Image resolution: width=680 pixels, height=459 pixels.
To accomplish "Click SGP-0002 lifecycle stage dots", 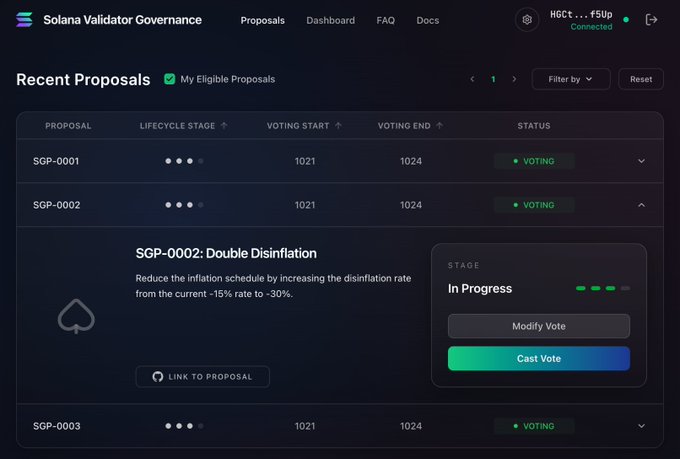I will pyautogui.click(x=184, y=205).
